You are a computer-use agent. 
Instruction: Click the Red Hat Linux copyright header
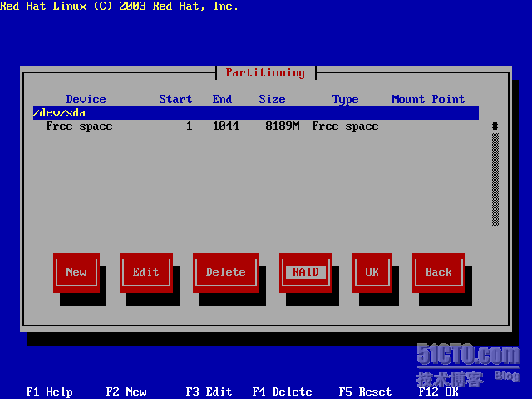119,7
